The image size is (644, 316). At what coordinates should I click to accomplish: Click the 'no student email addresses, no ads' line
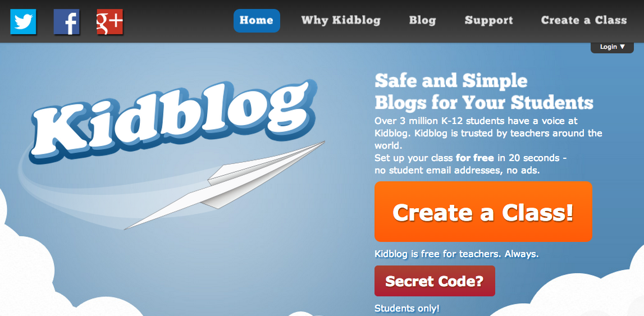[456, 170]
